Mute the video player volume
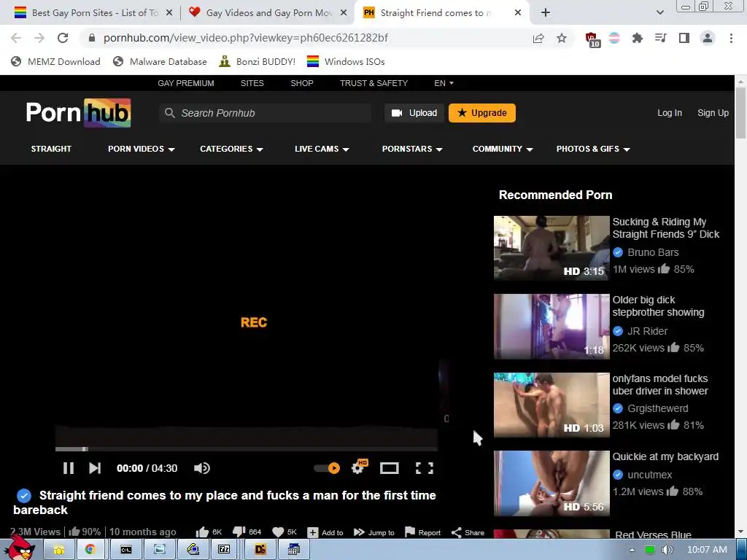 tap(202, 468)
